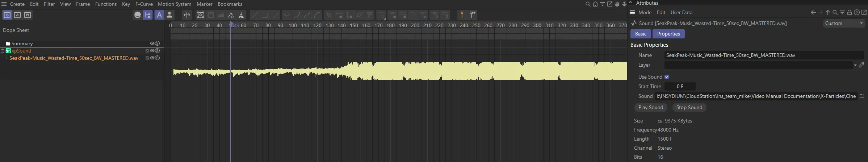Click the golden key marker icon
This screenshot has width=868, height=162.
pos(462,15)
